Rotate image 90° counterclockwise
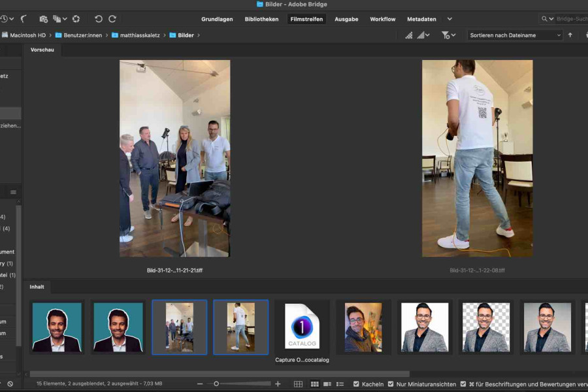588x392 pixels. pos(99,19)
